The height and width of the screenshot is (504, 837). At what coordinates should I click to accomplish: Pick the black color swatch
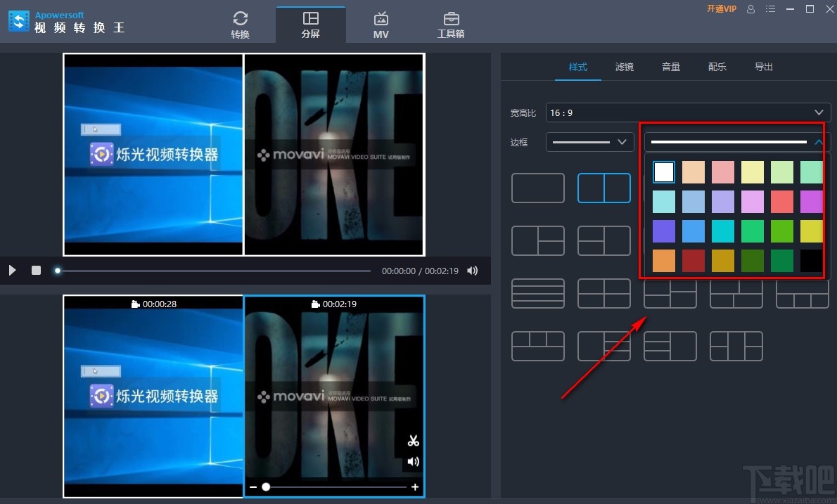click(811, 260)
